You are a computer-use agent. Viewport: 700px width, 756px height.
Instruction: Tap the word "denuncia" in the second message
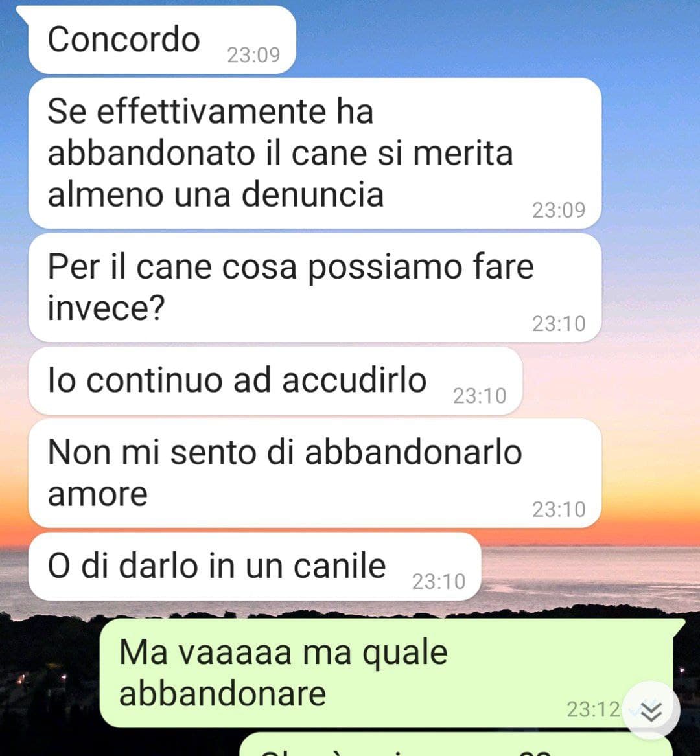click(x=312, y=194)
